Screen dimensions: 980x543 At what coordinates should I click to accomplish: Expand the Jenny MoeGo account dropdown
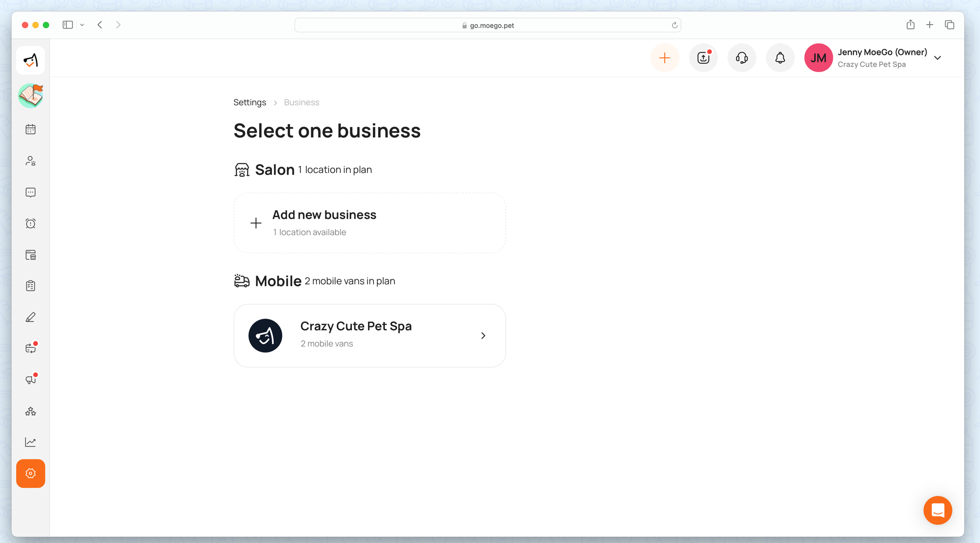click(937, 58)
